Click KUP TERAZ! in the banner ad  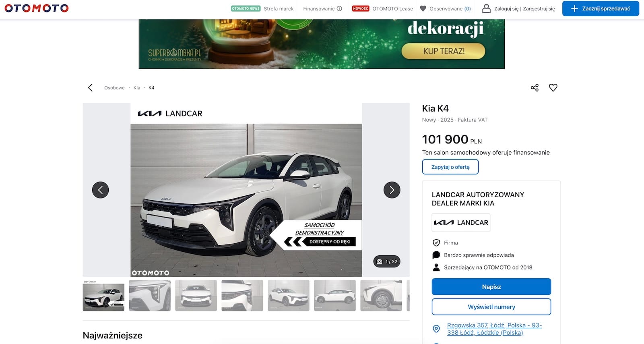pyautogui.click(x=444, y=51)
